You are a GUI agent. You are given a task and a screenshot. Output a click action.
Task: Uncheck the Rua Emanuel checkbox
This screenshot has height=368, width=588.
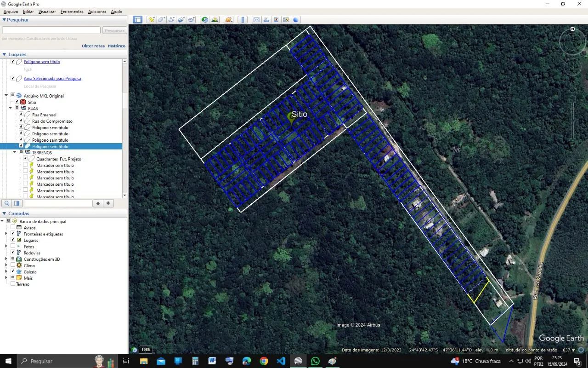coord(21,115)
